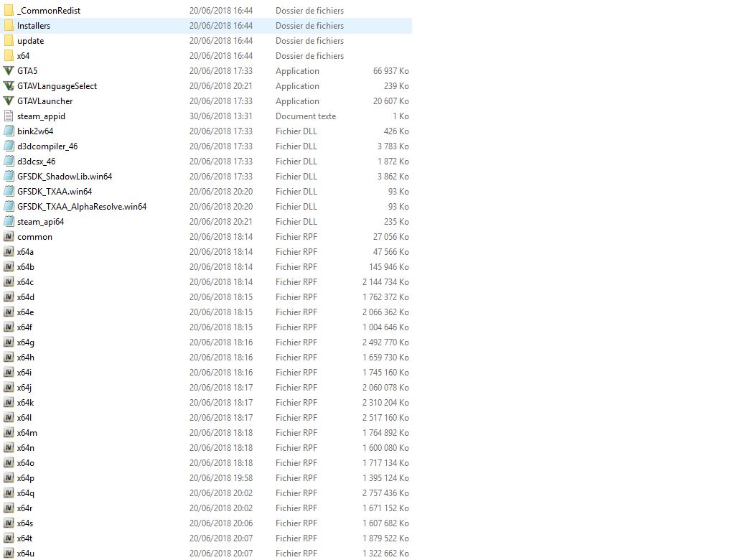Click the x64g RPF file icon
Image resolution: width=730 pixels, height=560 pixels.
pos(9,342)
